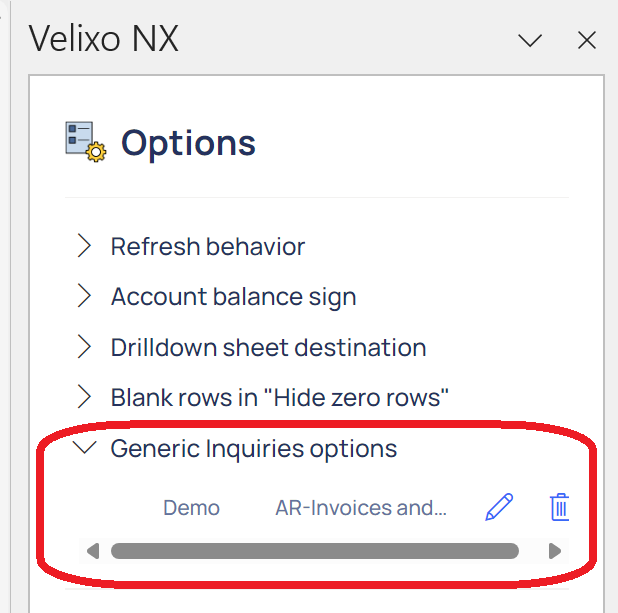Close the Velixo NX task pane
The width and height of the screenshot is (618, 613).
coord(586,40)
